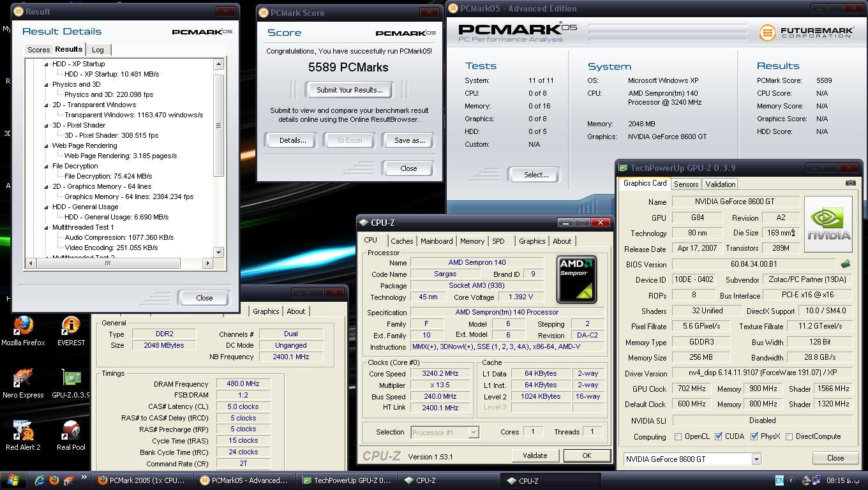The height and width of the screenshot is (490, 868).
Task: Collapse the 2D - Transparent Windows node
Action: (46, 105)
